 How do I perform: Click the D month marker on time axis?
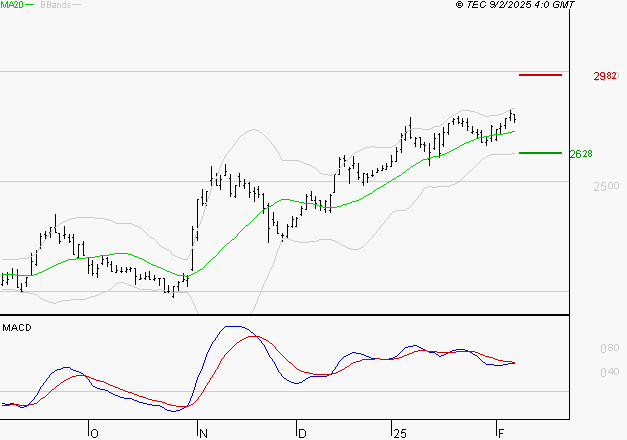[302, 434]
